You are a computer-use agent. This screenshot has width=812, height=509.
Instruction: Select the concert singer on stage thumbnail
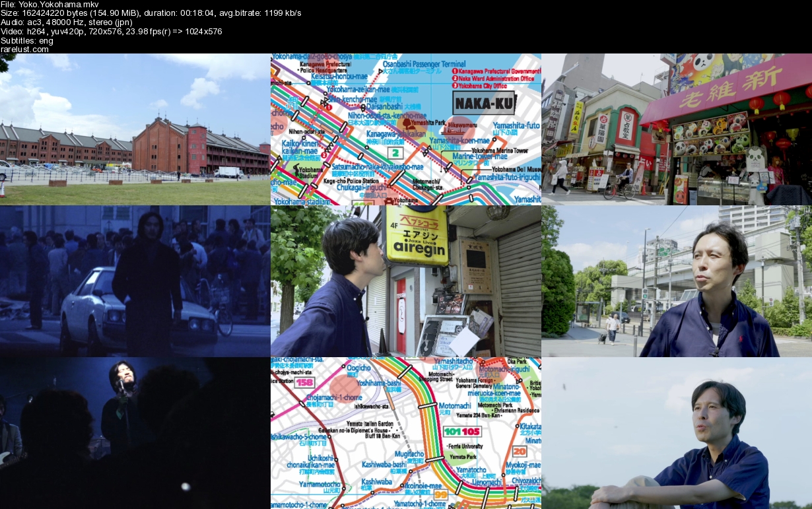click(x=135, y=433)
